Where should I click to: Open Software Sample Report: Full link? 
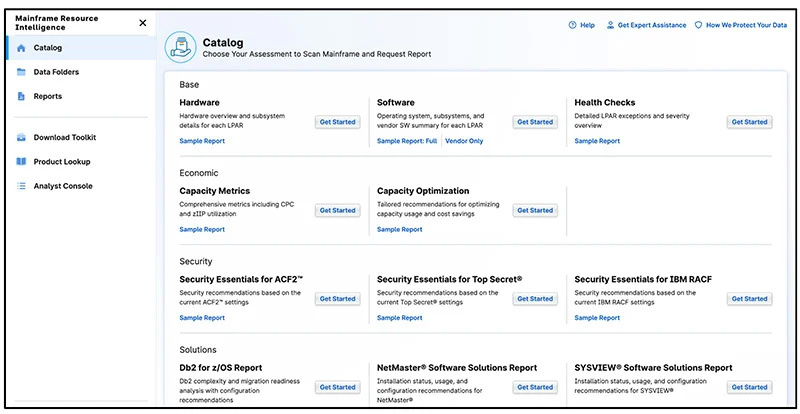tap(407, 141)
